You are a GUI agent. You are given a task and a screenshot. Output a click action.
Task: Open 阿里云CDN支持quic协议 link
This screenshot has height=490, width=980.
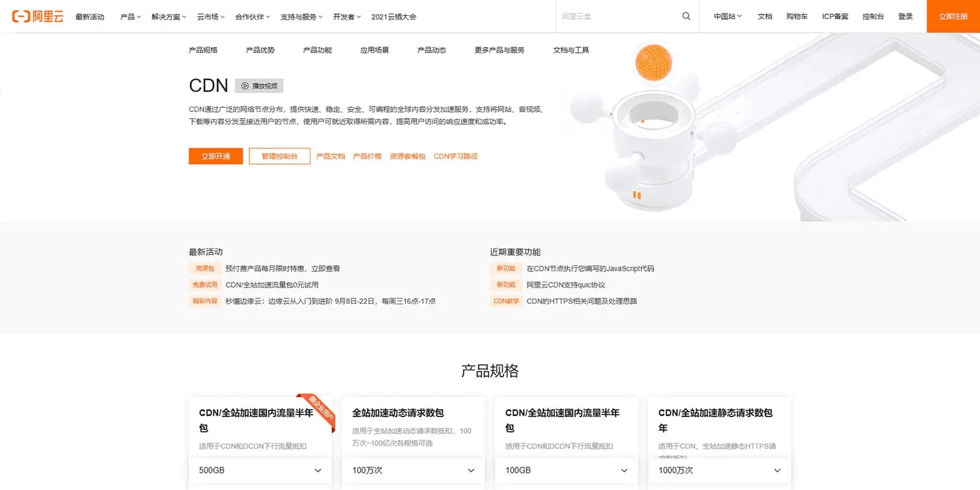click(566, 285)
